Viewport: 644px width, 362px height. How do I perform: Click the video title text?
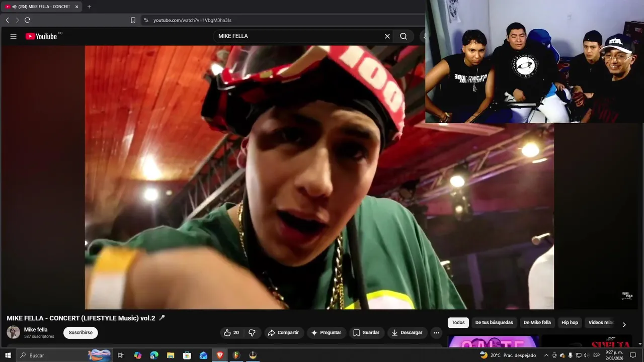[x=81, y=318]
